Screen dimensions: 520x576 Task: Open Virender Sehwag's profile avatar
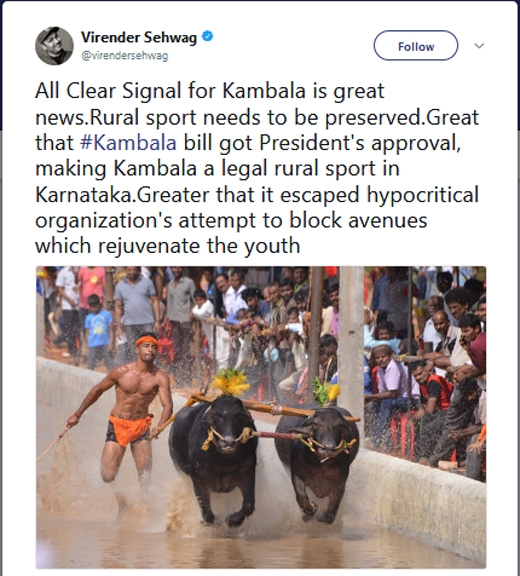click(54, 46)
